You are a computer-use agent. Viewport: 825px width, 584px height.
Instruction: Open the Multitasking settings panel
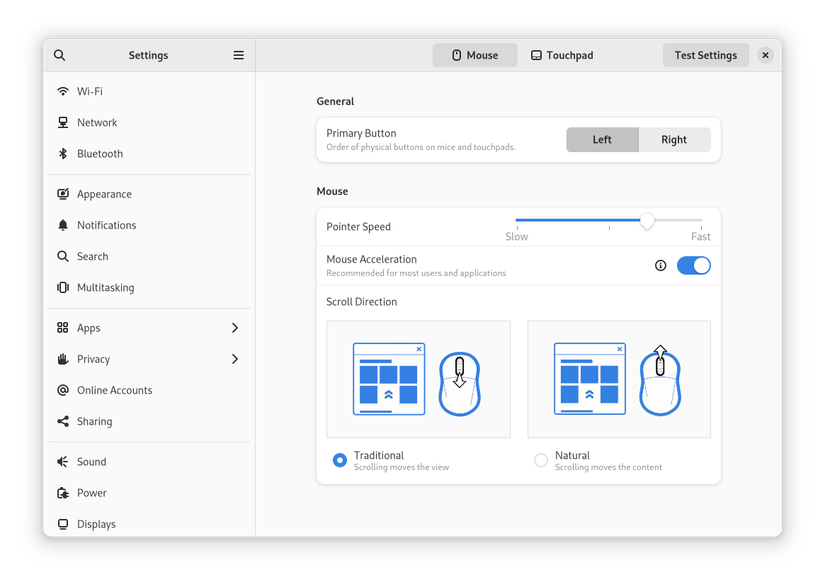pyautogui.click(x=105, y=287)
